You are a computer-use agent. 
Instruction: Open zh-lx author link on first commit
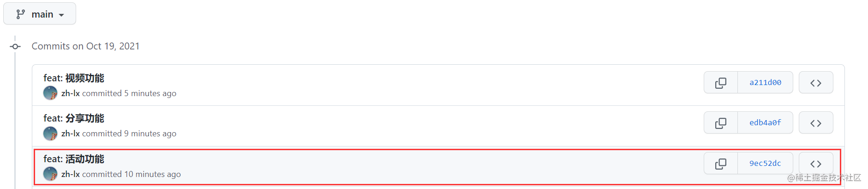(71, 93)
